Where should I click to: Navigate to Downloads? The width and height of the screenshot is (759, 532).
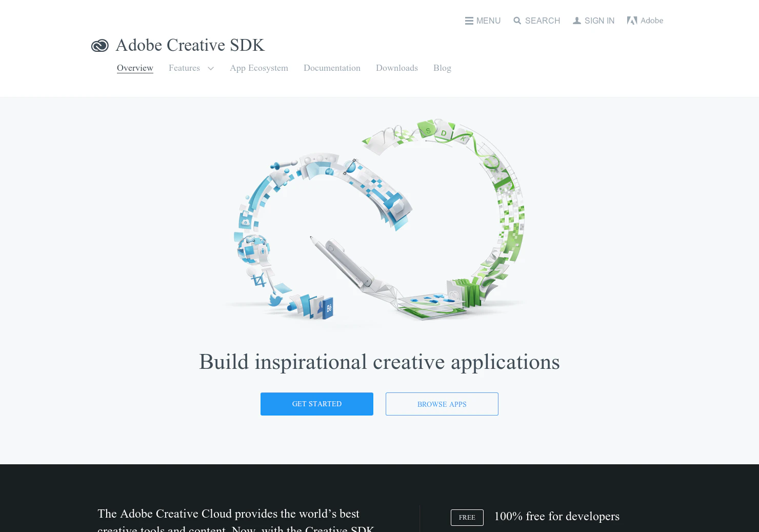397,68
